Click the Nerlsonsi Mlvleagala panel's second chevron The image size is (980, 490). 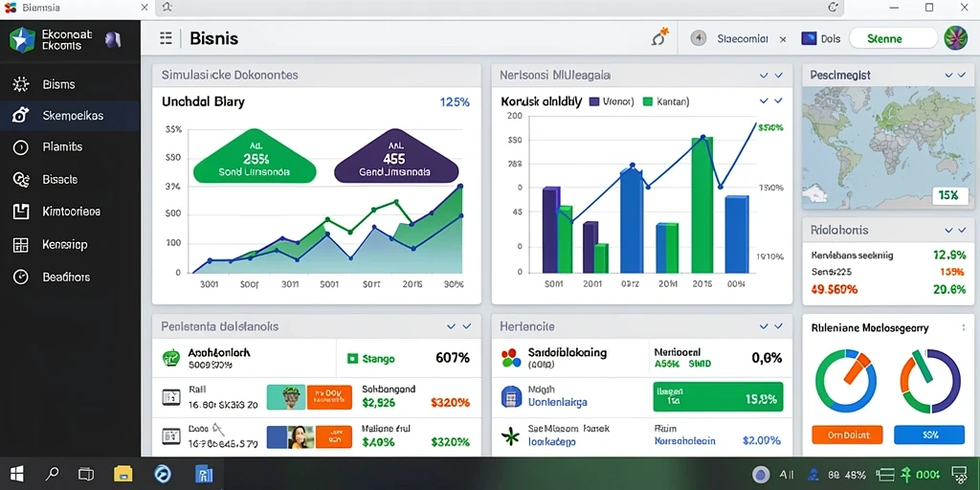click(778, 75)
